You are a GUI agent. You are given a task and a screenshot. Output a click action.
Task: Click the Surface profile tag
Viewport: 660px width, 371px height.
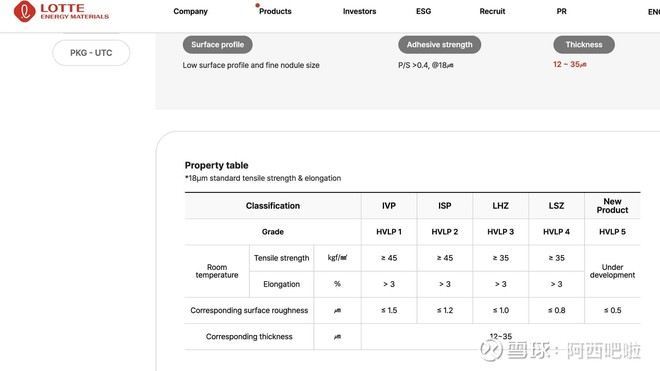218,45
